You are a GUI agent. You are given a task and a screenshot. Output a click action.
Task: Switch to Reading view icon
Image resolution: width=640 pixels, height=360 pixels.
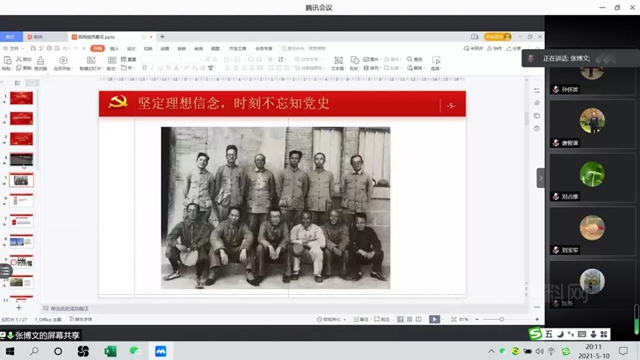tap(419, 319)
